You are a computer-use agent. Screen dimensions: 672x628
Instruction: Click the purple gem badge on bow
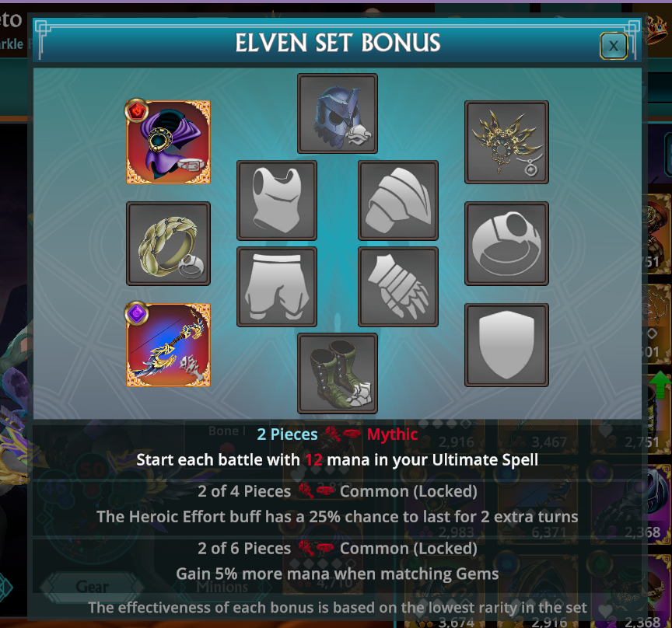(x=137, y=314)
